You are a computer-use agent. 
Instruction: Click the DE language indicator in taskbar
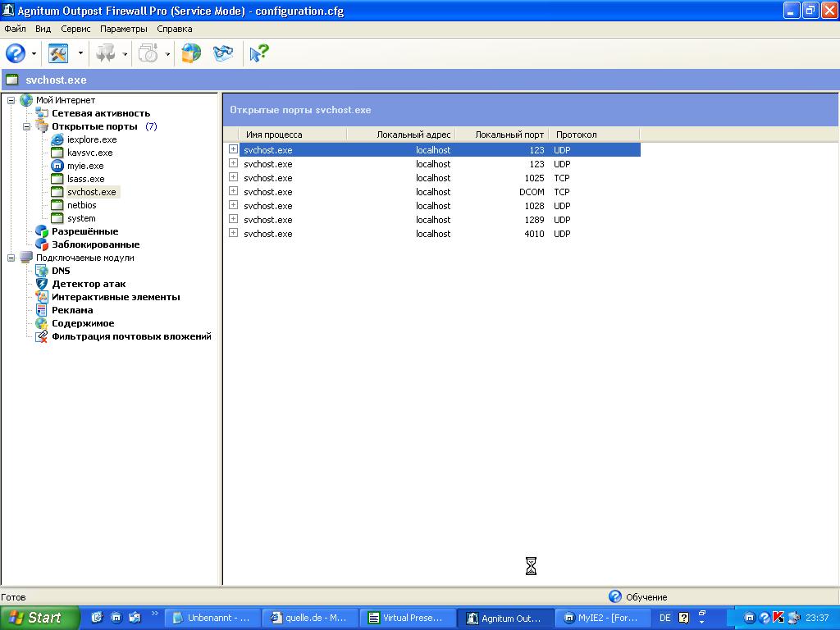point(664,618)
